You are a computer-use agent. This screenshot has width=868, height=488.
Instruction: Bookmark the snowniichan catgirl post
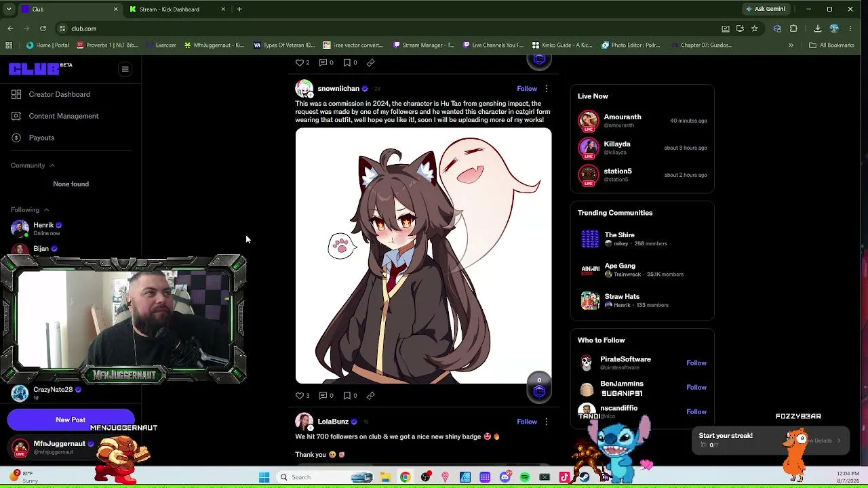click(x=347, y=395)
